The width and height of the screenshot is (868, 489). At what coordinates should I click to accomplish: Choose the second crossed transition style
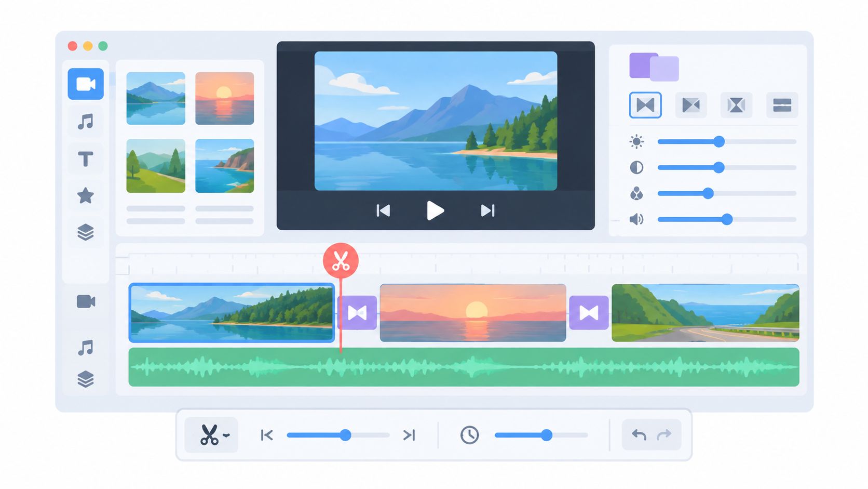691,105
